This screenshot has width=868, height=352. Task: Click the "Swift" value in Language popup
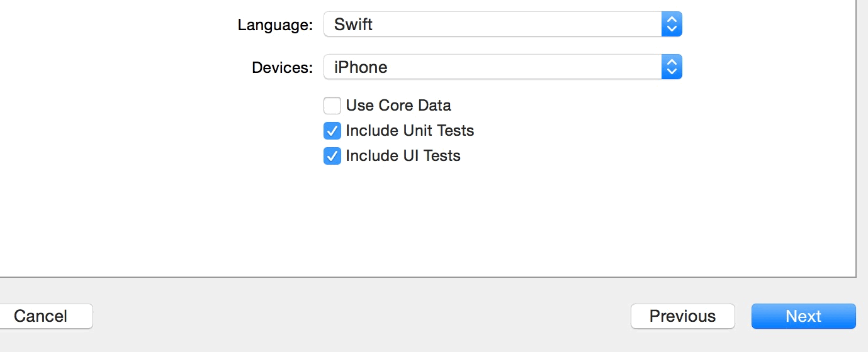[x=353, y=25]
